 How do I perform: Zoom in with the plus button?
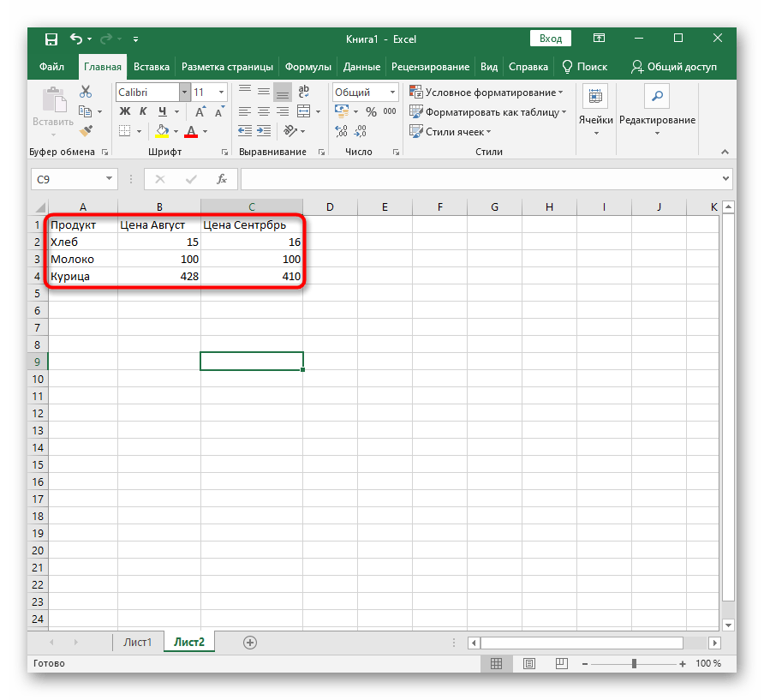point(683,663)
